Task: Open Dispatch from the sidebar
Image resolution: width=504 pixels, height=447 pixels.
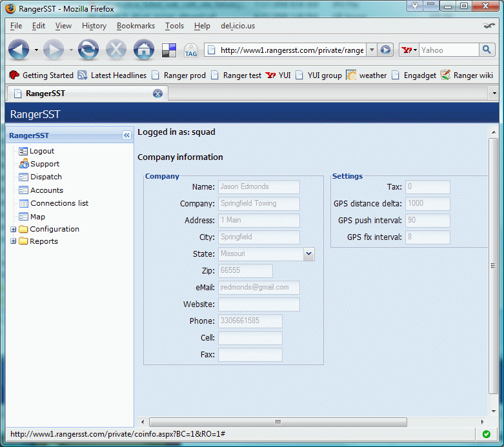Action: pyautogui.click(x=46, y=177)
